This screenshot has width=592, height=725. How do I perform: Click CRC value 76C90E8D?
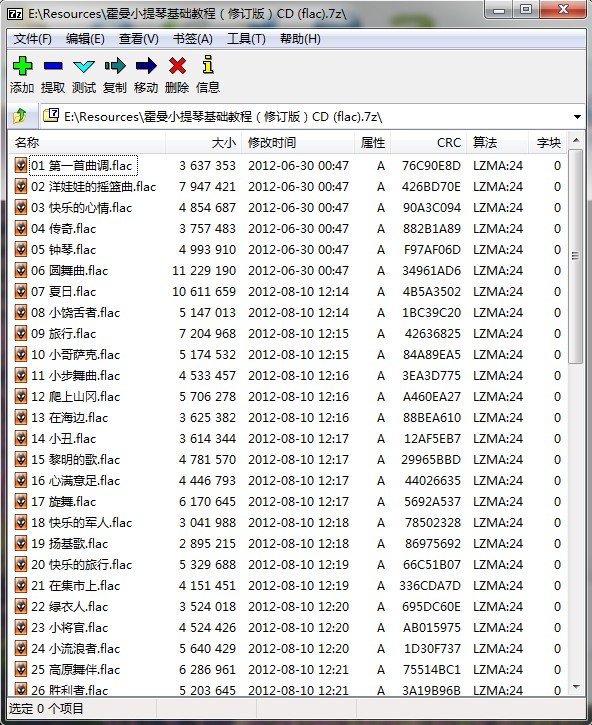[x=431, y=166]
